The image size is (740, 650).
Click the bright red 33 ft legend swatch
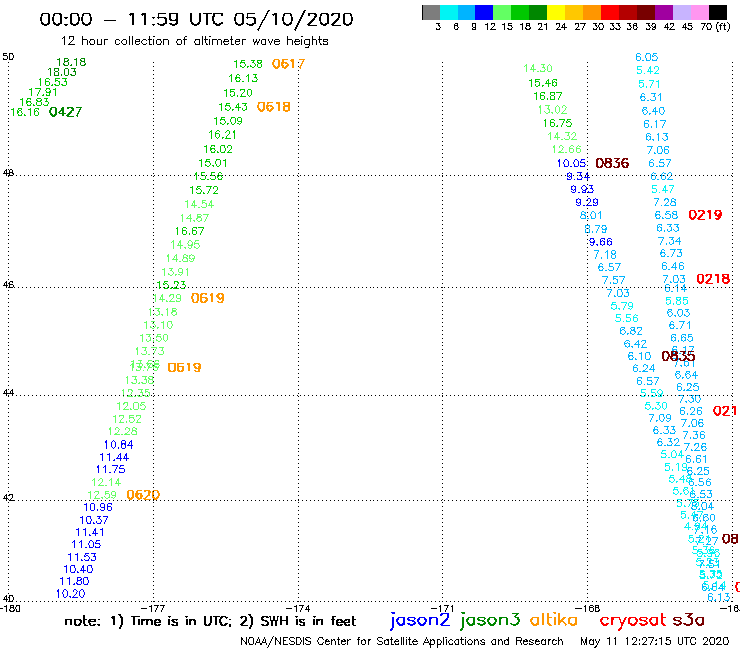(x=610, y=12)
